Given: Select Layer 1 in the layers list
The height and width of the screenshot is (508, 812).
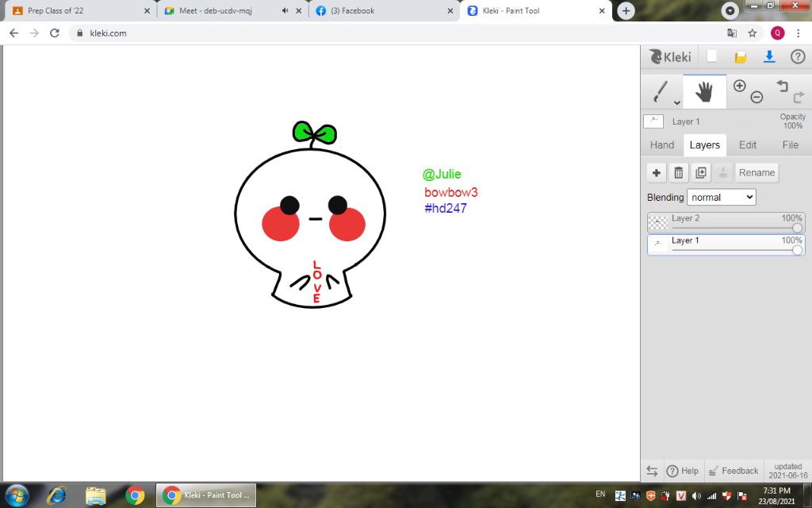Looking at the screenshot, I should point(726,244).
